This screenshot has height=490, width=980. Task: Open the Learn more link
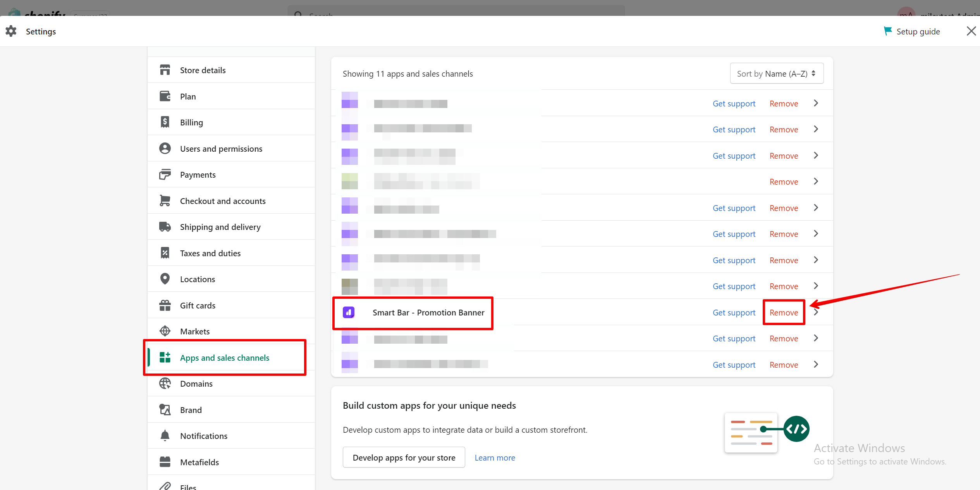(495, 457)
